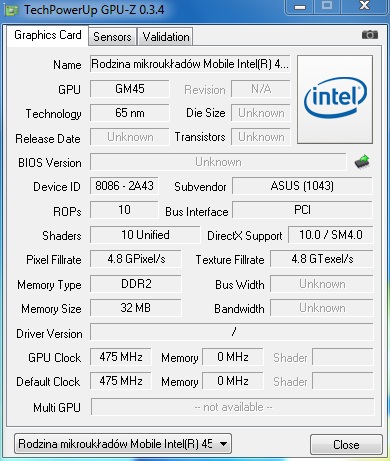
Task: Click the Memory Size field 32 MB
Action: coord(136,308)
